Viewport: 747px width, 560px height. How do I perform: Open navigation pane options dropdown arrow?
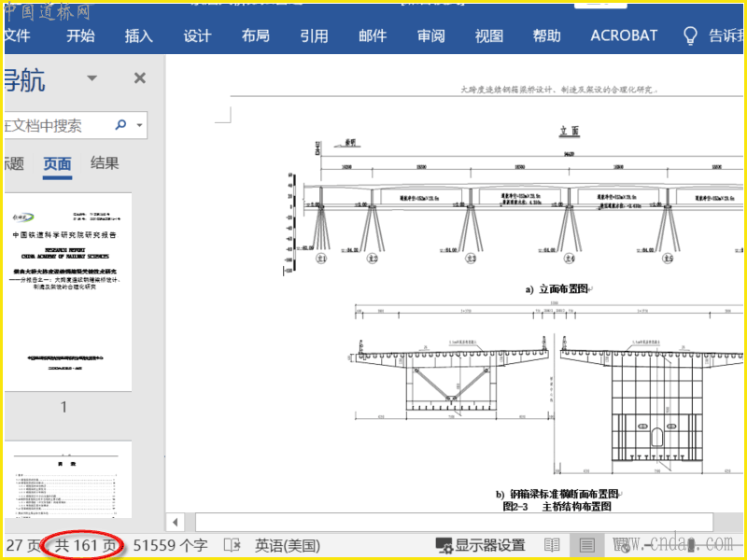[x=92, y=78]
